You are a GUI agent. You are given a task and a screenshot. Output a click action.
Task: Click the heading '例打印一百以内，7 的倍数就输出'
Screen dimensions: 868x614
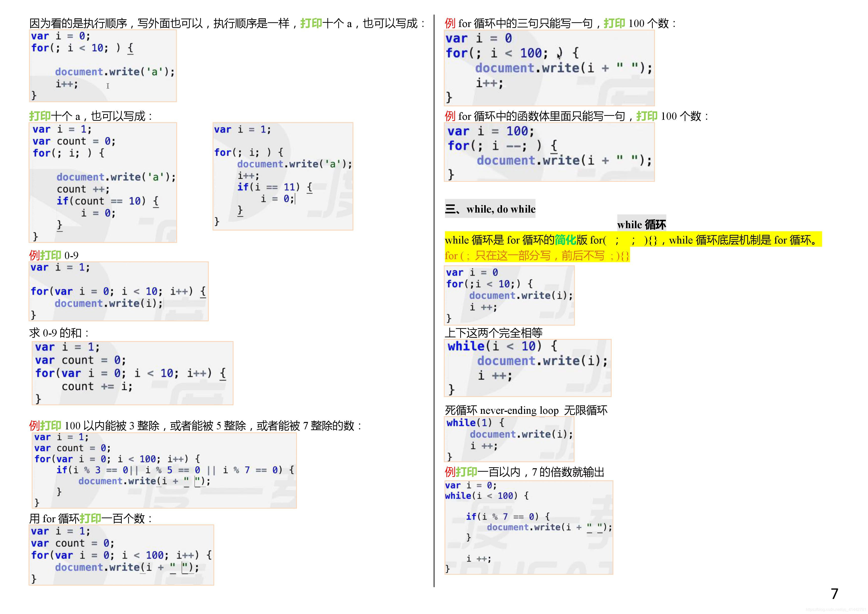[524, 472]
